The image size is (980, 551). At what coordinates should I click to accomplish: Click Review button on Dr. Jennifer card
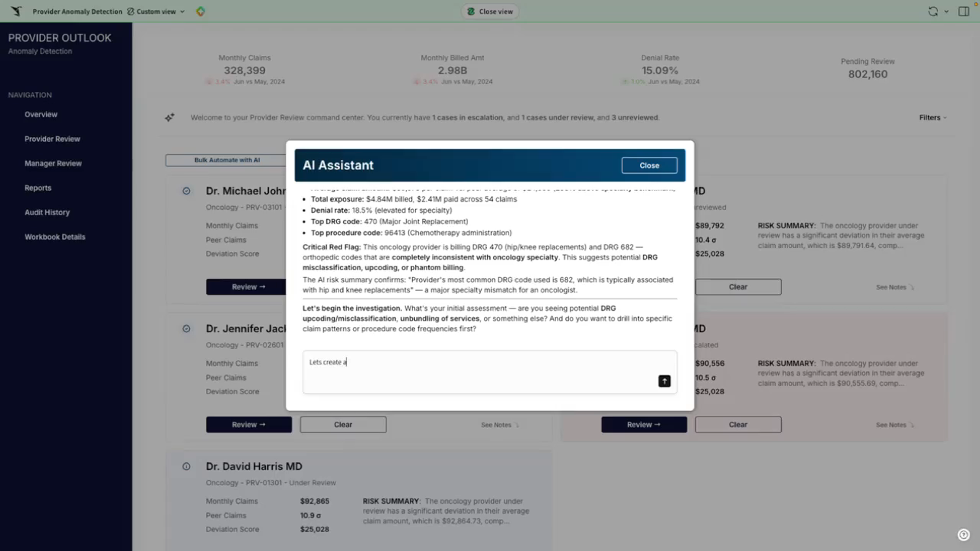[x=249, y=424]
